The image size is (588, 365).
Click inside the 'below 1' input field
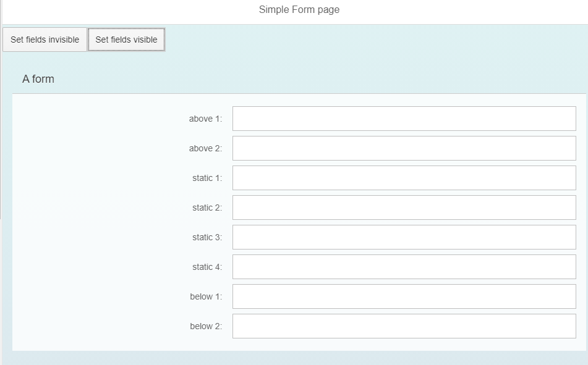click(403, 296)
